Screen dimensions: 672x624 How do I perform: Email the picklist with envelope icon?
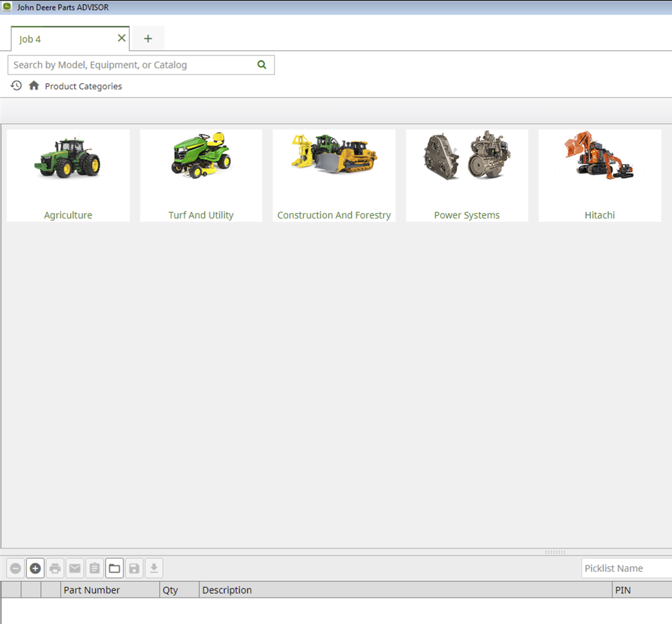[75, 569]
